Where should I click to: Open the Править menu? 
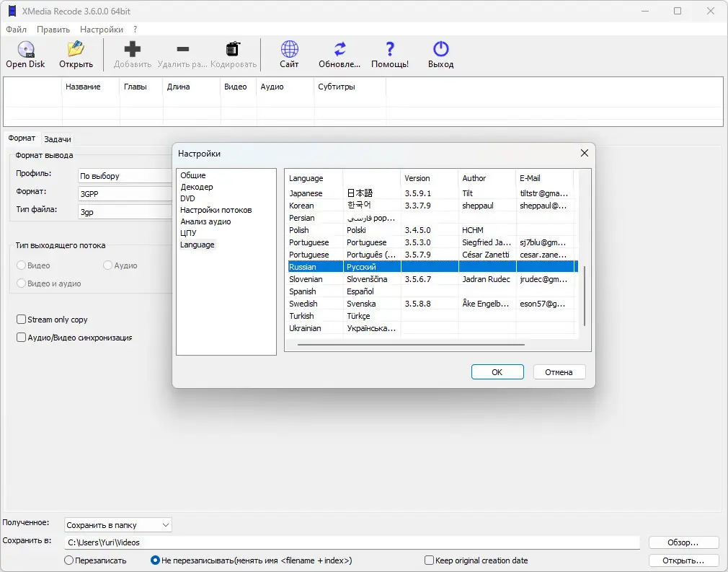53,30
